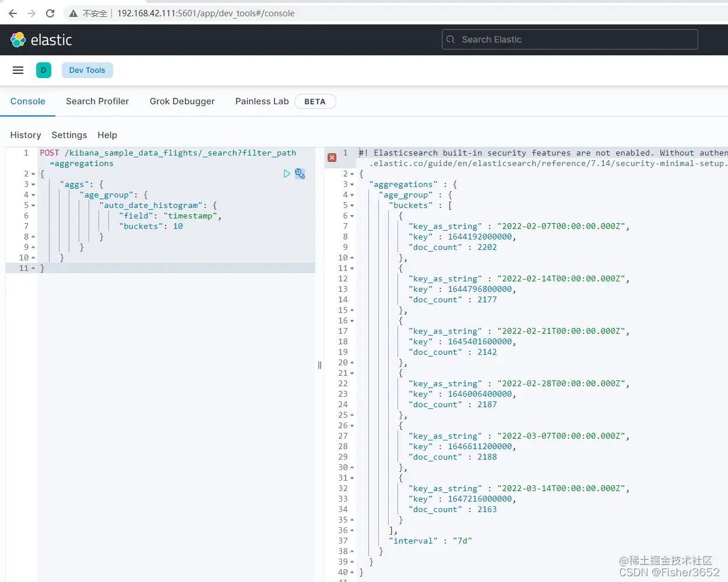Click the BETA badge

tap(315, 101)
